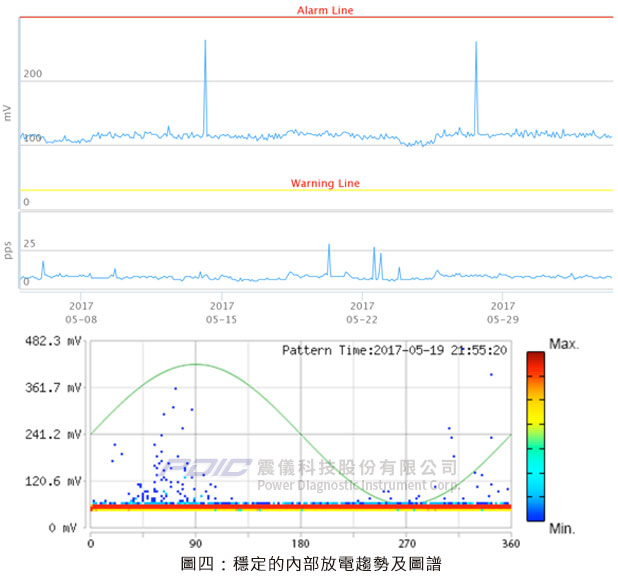Viewport: 618px width, 580px height.
Task: Click the Alarm Line label
Action: click(x=325, y=10)
